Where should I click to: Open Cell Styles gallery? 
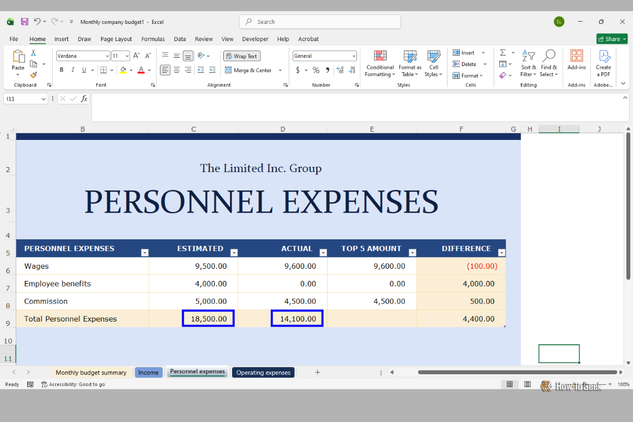click(x=434, y=63)
